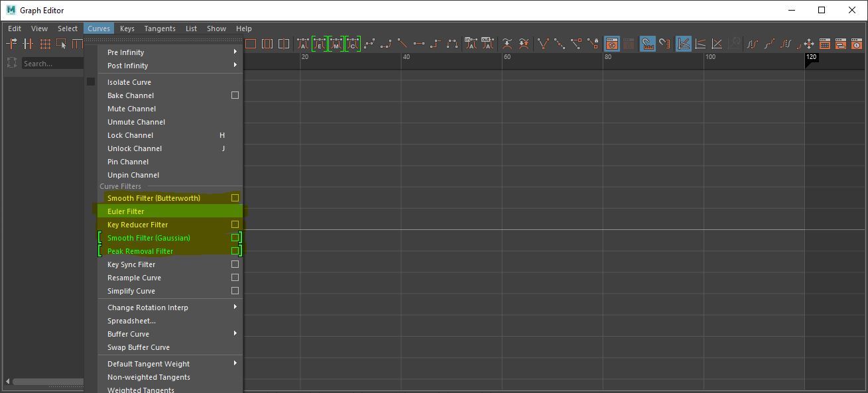Open the Dope Sheet icon
Image resolution: width=868 pixels, height=393 pixels.
(824, 44)
